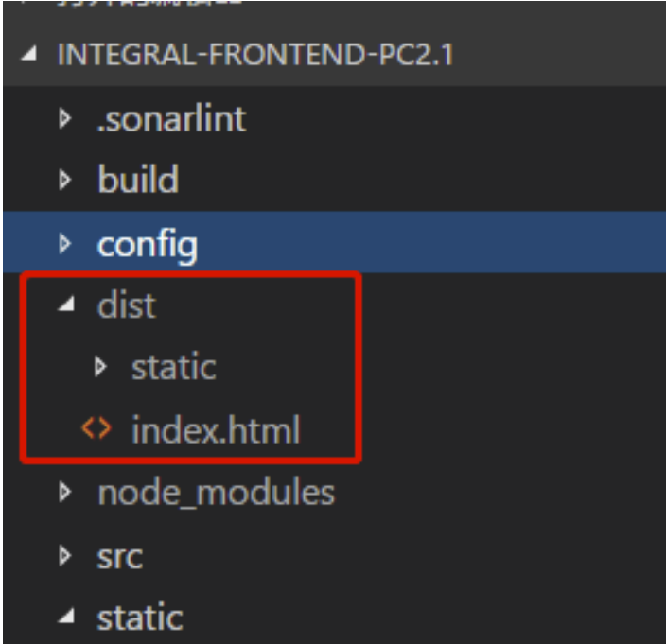Select static folder name under dist
Viewport: 666px width, 644px height.
tap(173, 368)
